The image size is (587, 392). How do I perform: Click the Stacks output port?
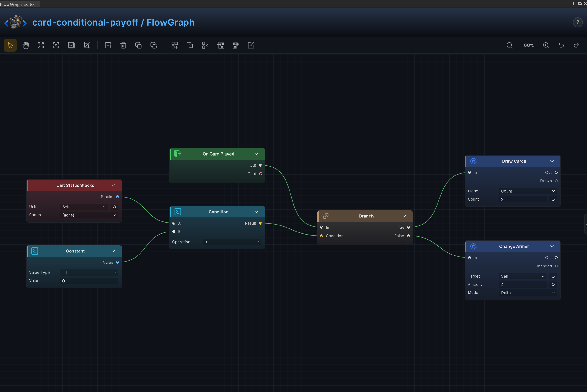[118, 197]
